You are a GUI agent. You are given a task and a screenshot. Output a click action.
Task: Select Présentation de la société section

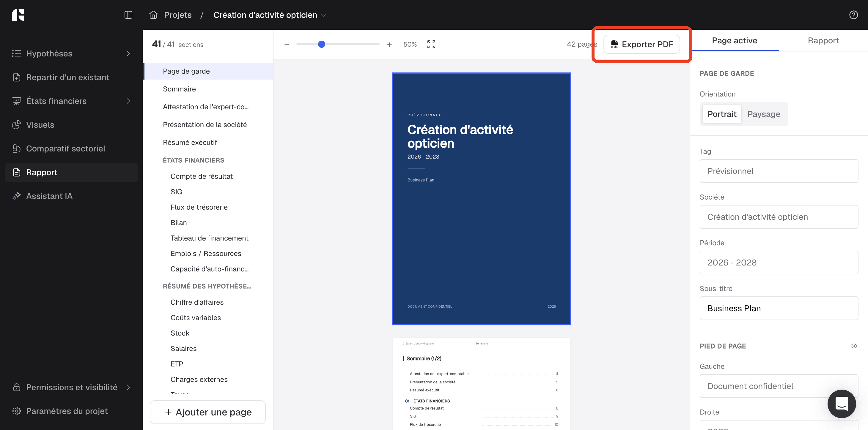pyautogui.click(x=208, y=125)
